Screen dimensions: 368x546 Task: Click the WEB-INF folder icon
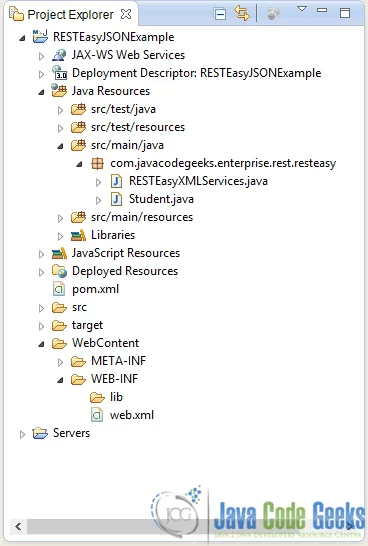[x=78, y=380]
